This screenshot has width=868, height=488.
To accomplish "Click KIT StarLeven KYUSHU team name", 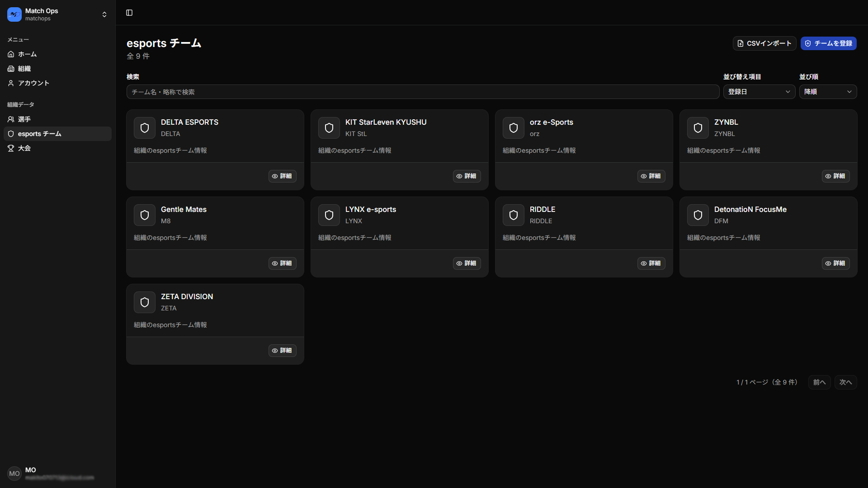I will pyautogui.click(x=386, y=122).
